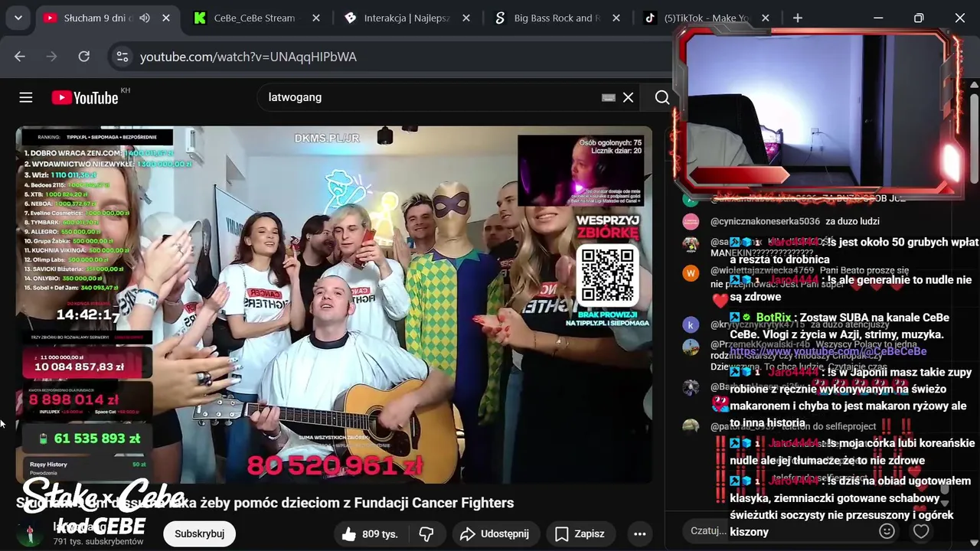Screen dimensions: 980x551
Task: Go forward in browser history
Action: click(52, 57)
